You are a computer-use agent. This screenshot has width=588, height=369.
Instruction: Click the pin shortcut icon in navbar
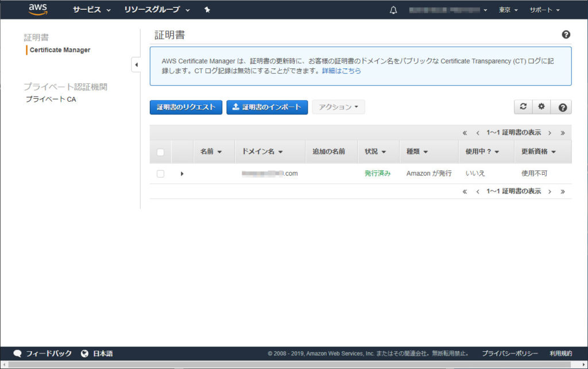point(207,10)
